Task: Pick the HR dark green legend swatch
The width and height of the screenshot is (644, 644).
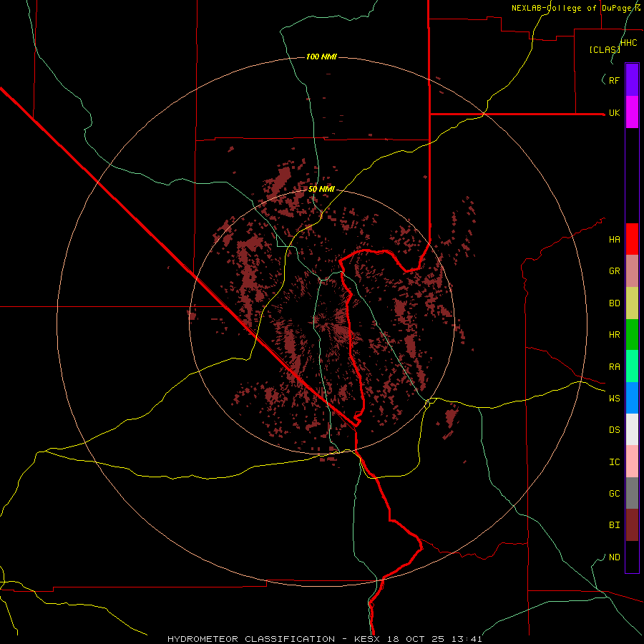Action: [x=632, y=335]
